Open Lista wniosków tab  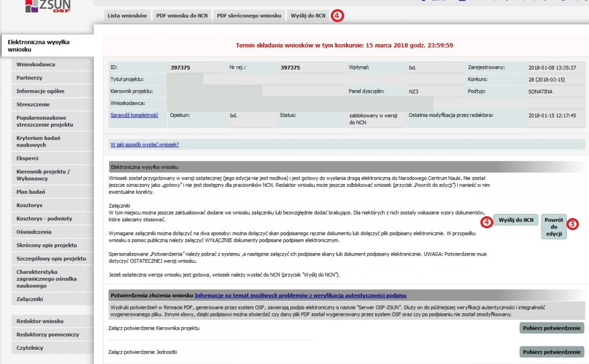click(127, 16)
